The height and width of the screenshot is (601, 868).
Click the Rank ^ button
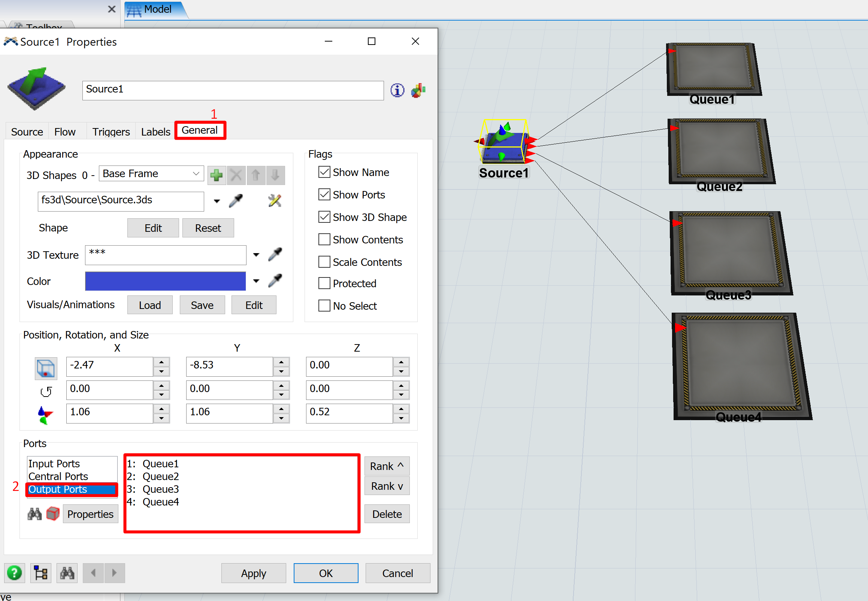tap(387, 466)
